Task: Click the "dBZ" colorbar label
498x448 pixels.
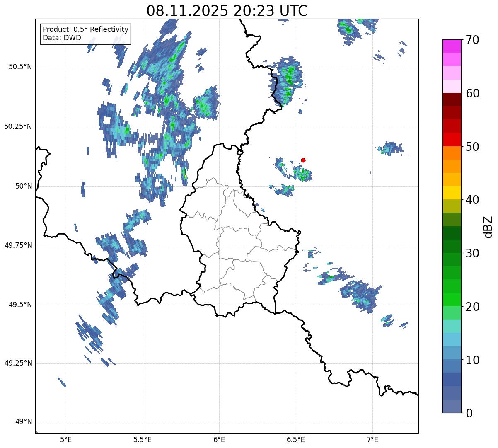Action: (x=488, y=226)
